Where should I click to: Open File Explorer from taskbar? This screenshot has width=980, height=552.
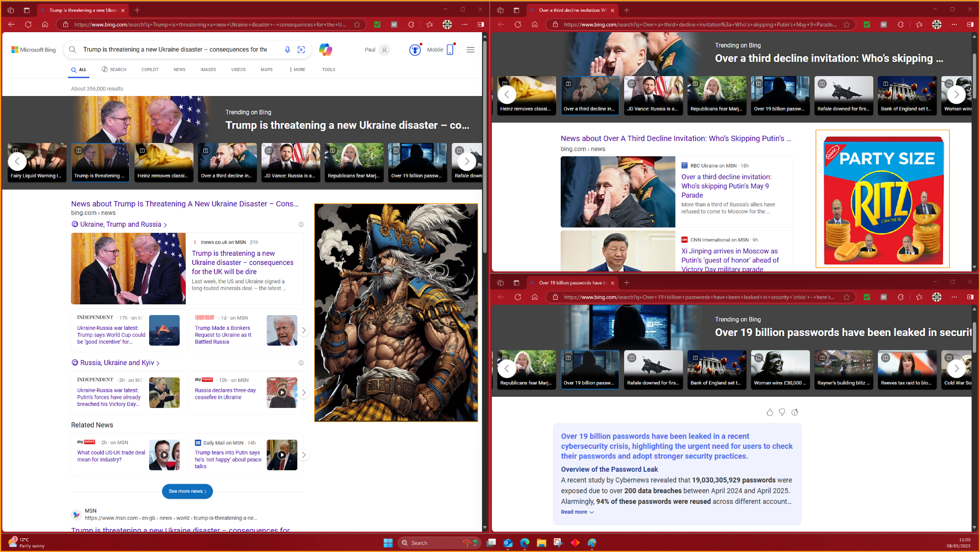coord(541,542)
